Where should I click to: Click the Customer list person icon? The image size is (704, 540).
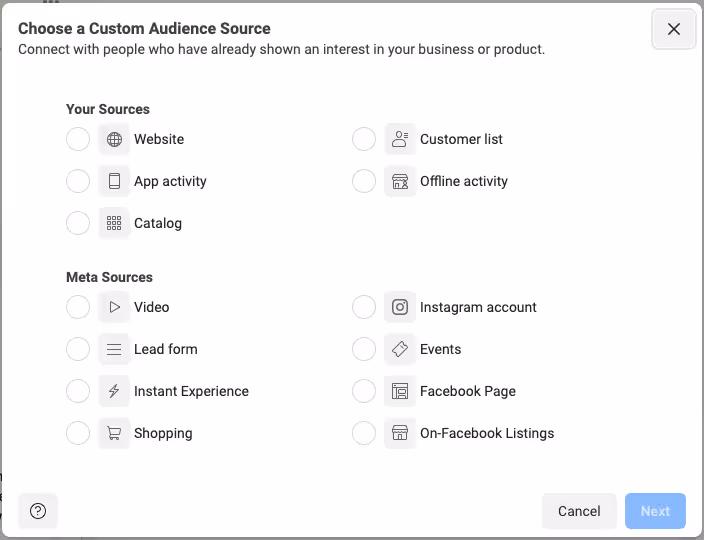tap(400, 139)
